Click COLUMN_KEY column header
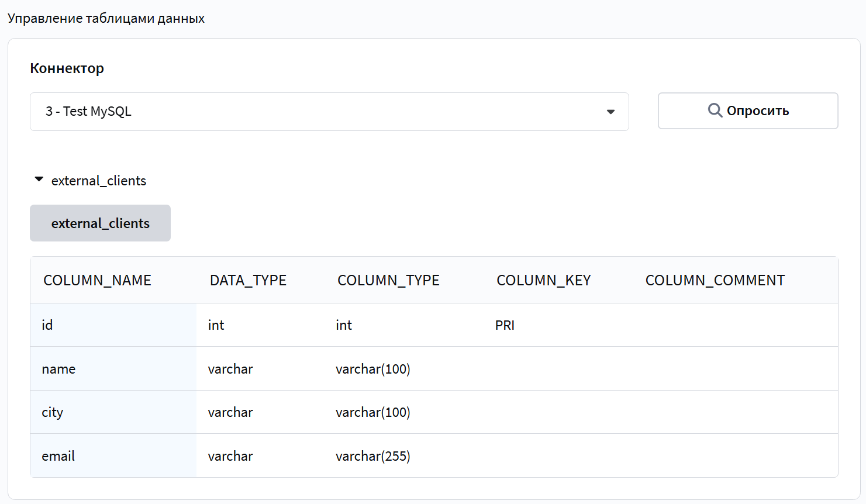 pyautogui.click(x=544, y=280)
